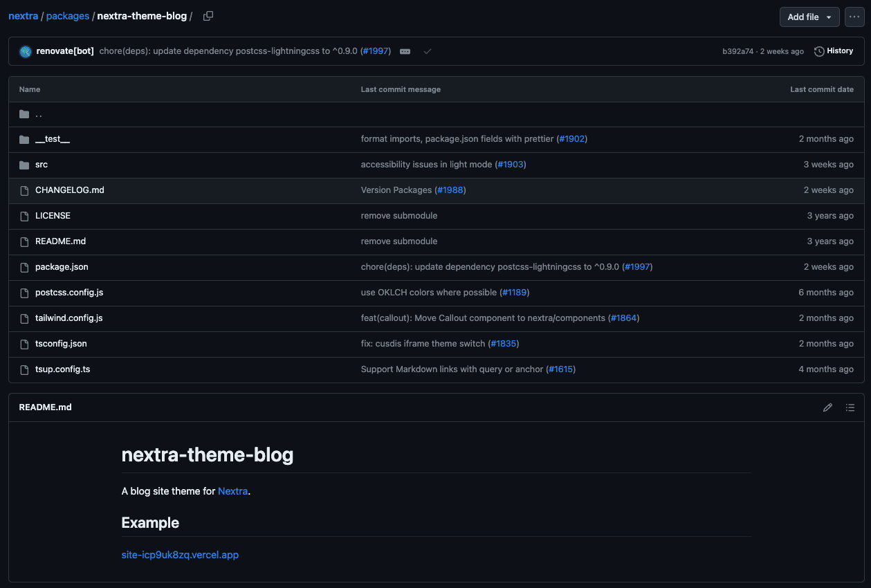Visit site-icp9uk8zq.vercel.app example link

180,555
